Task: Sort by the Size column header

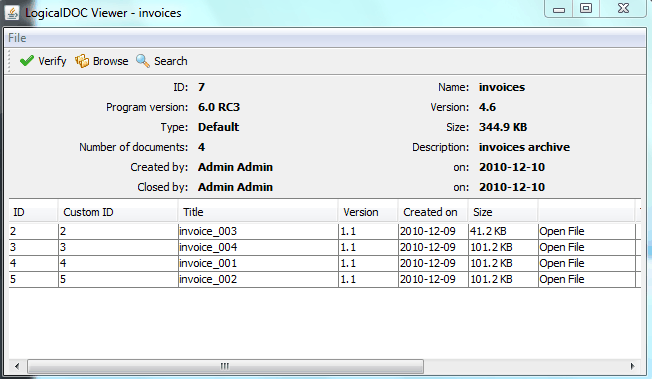Action: (x=503, y=212)
